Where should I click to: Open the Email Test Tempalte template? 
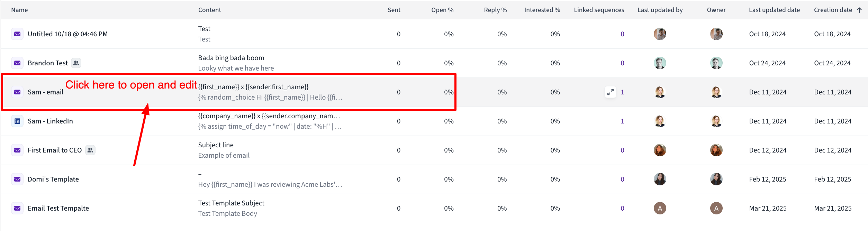(58, 208)
